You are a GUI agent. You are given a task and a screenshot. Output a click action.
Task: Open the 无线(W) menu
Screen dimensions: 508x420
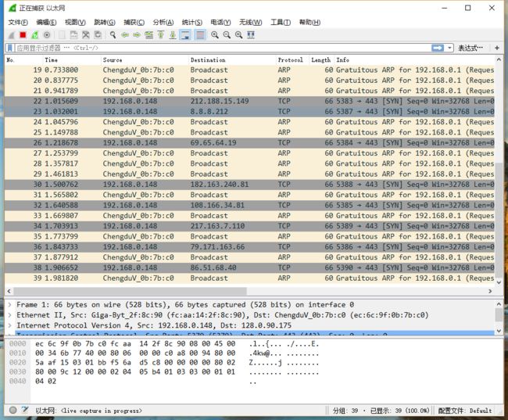click(x=250, y=23)
